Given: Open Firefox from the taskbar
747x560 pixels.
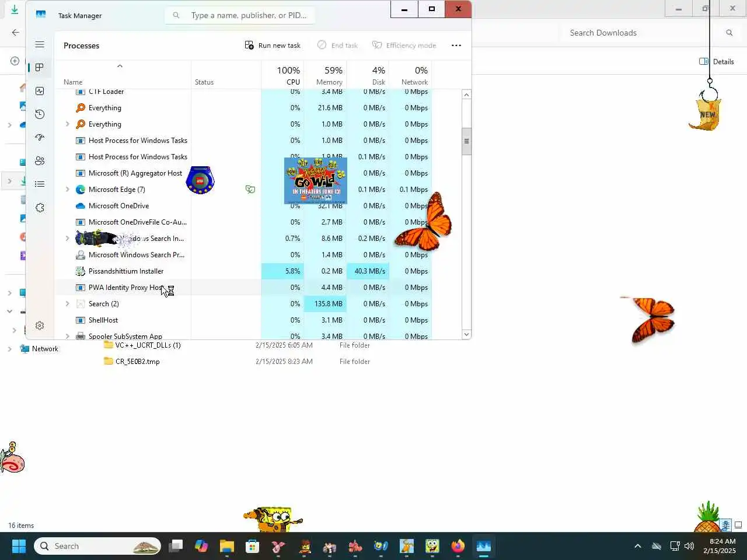Looking at the screenshot, I should 458,546.
